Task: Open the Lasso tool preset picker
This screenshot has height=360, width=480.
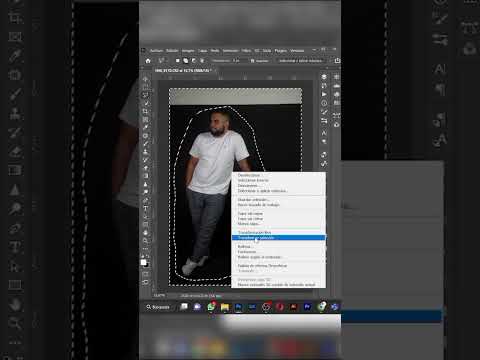Action: [x=162, y=61]
